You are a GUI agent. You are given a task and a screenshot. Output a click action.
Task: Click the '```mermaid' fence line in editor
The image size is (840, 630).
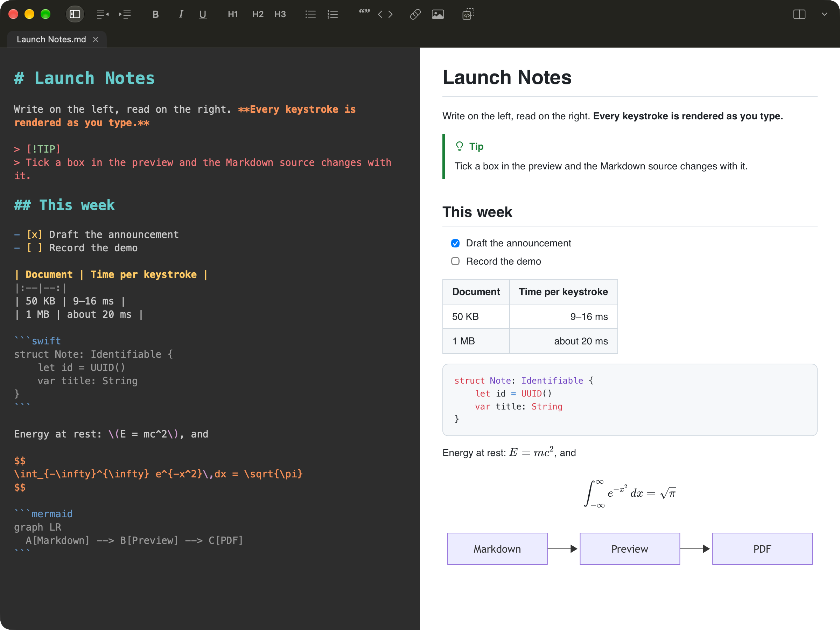tap(43, 513)
